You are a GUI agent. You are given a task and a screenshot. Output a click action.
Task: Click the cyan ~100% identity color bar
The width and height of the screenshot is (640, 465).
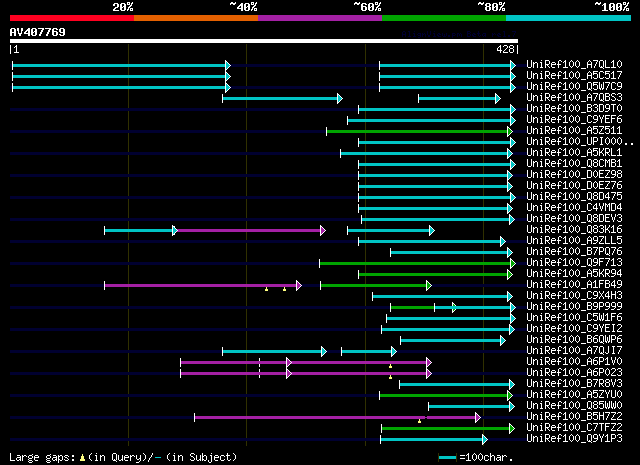point(569,18)
